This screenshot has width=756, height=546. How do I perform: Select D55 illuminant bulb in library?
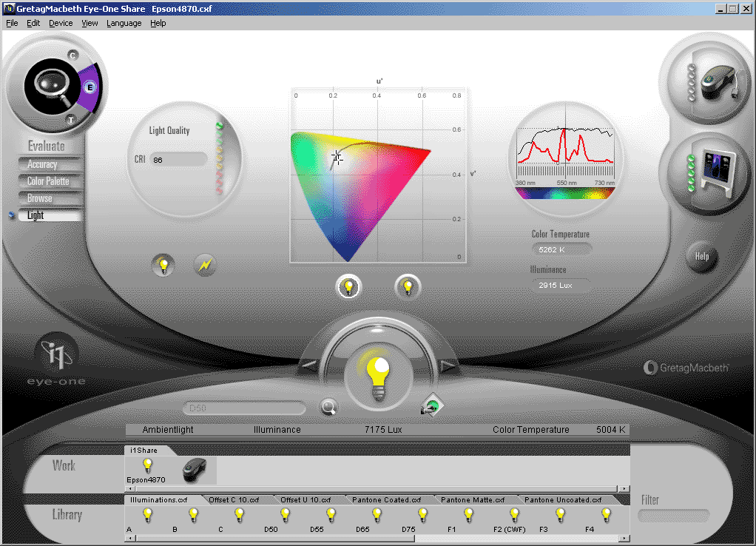(331, 516)
